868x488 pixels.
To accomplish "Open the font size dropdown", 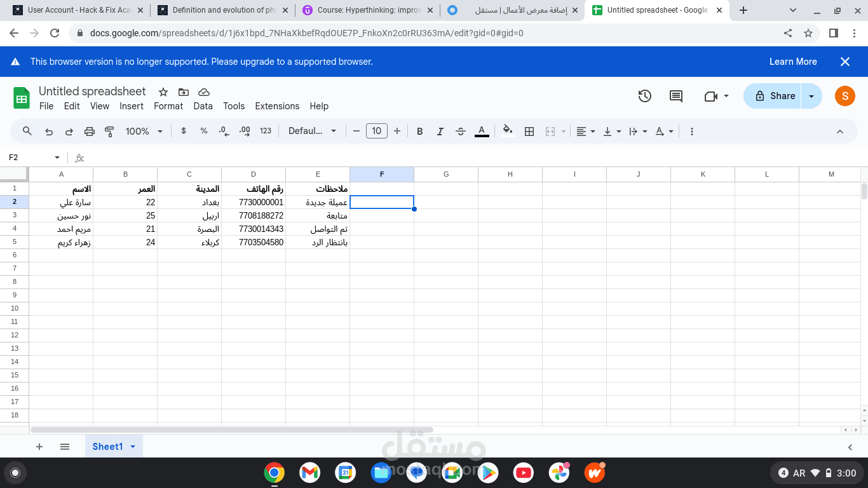I will [x=377, y=131].
